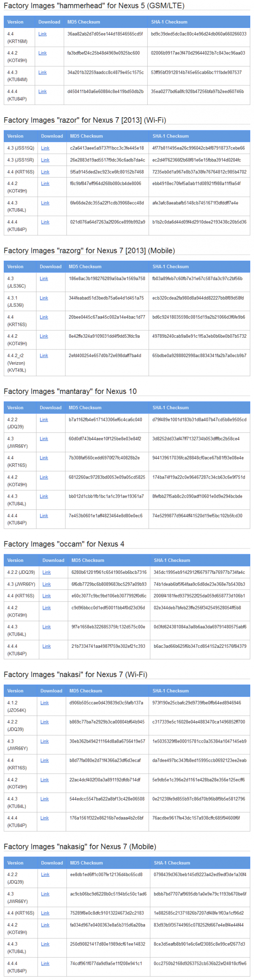
Task: Click heading 'Factory Images "mantaray" for Nexus 10'
Action: pyautogui.click(x=70, y=391)
